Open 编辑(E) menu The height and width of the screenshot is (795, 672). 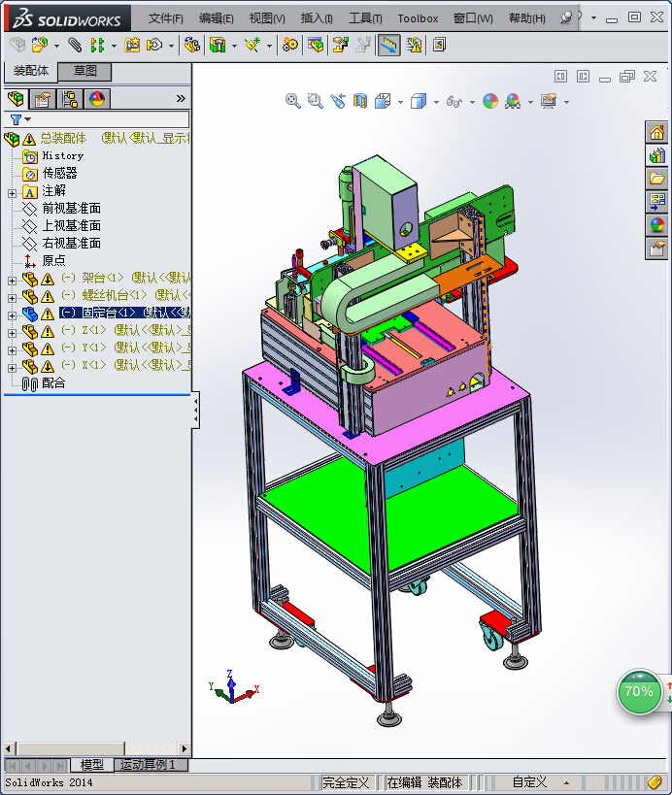(x=216, y=18)
